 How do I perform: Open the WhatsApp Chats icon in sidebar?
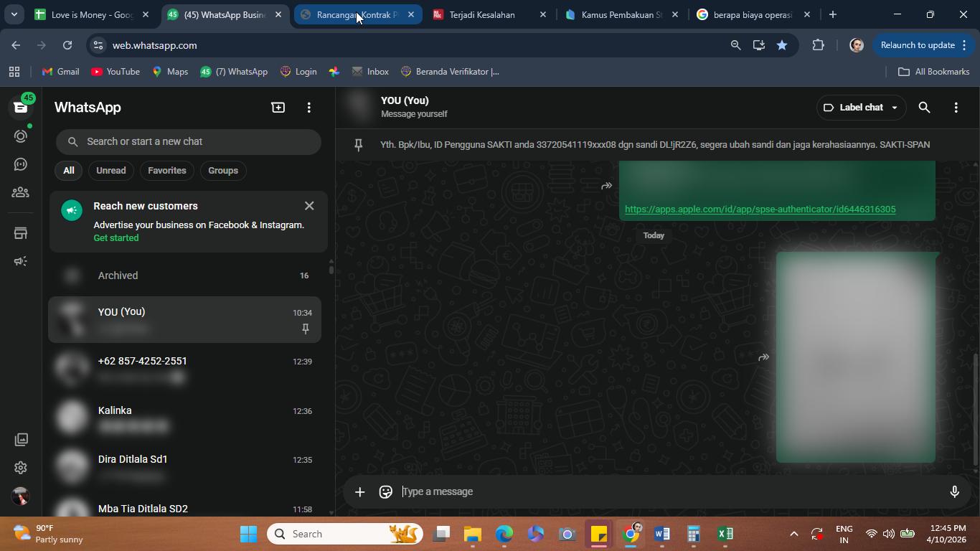21,107
